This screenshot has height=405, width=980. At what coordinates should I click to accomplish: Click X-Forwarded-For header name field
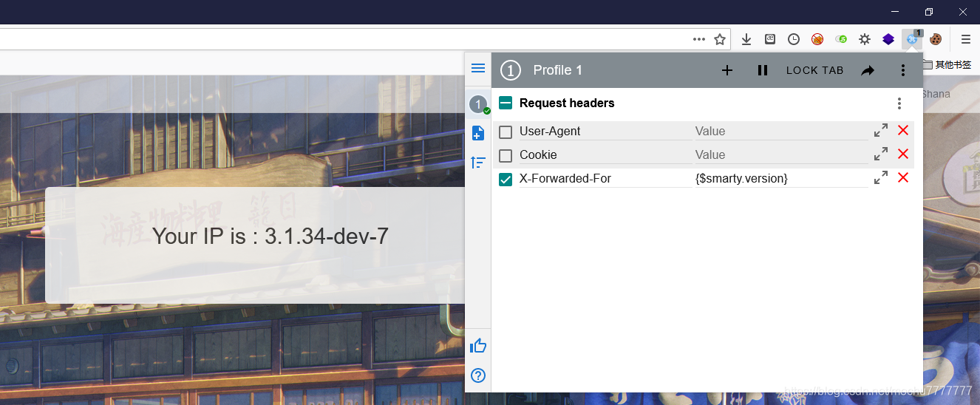click(x=605, y=179)
